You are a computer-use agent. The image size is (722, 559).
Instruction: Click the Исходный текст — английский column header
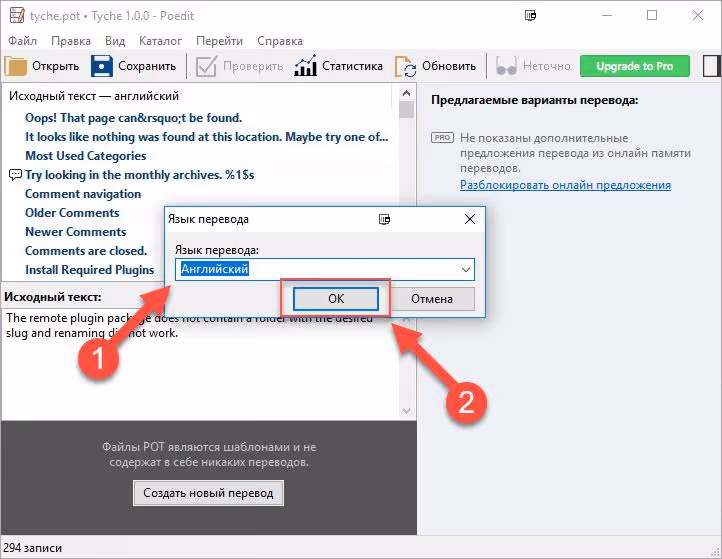pos(94,96)
